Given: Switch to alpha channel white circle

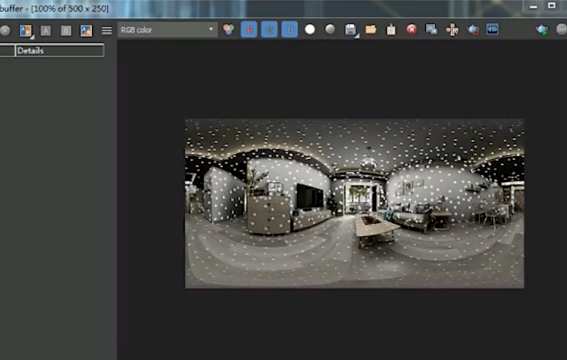Looking at the screenshot, I should [x=310, y=29].
